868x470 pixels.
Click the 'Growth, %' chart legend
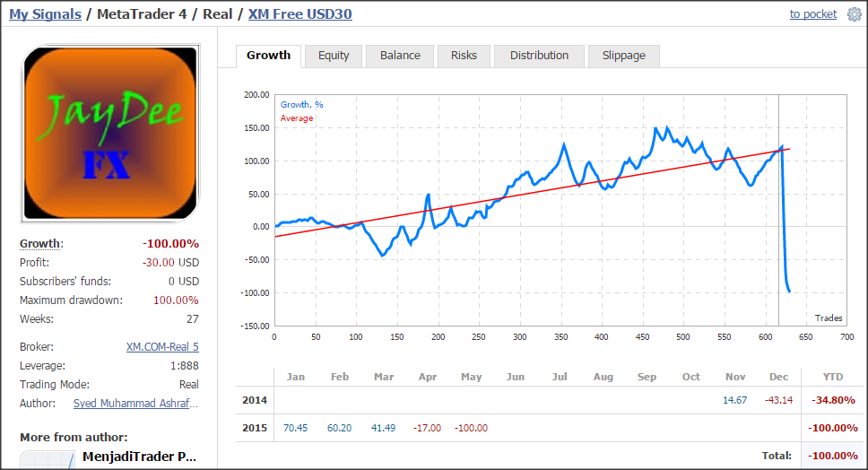click(301, 105)
